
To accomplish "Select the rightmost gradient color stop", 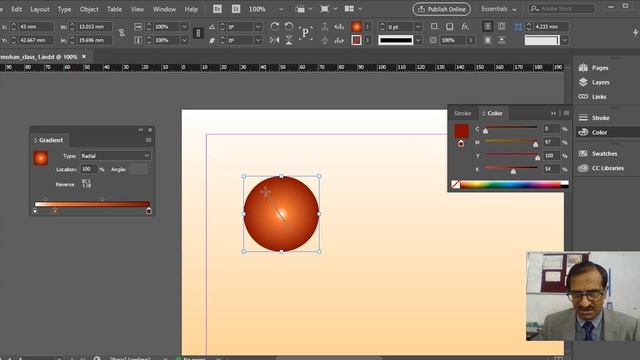I will [149, 211].
